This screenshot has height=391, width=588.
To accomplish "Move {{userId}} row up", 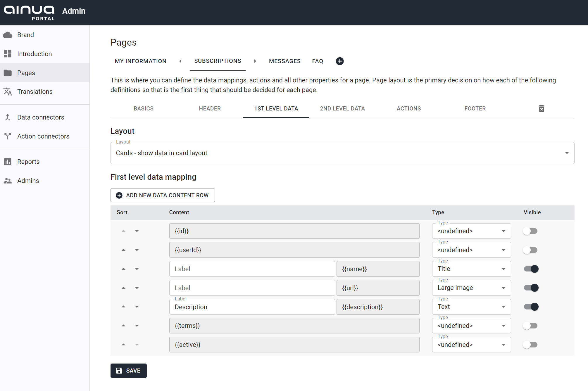I will click(x=123, y=250).
